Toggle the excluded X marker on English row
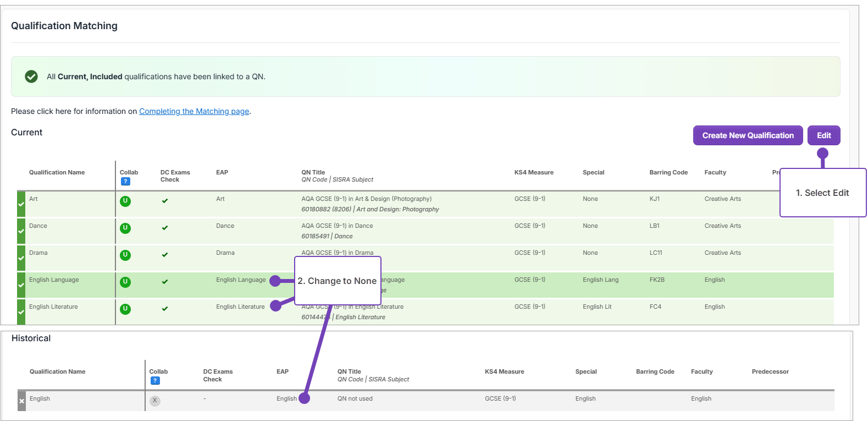The width and height of the screenshot is (868, 421). [21, 401]
